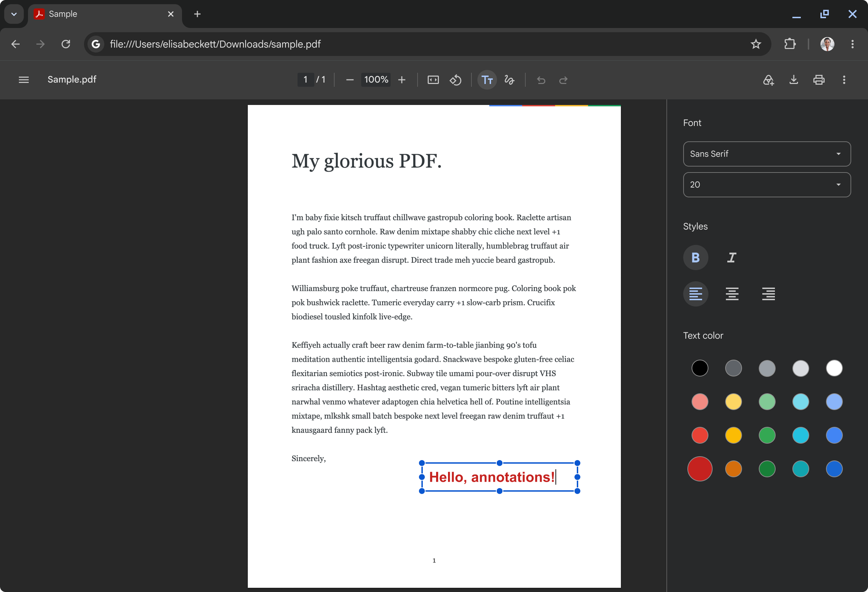Open the Chrome profile avatar
Screen dimensions: 868x592
click(x=827, y=44)
